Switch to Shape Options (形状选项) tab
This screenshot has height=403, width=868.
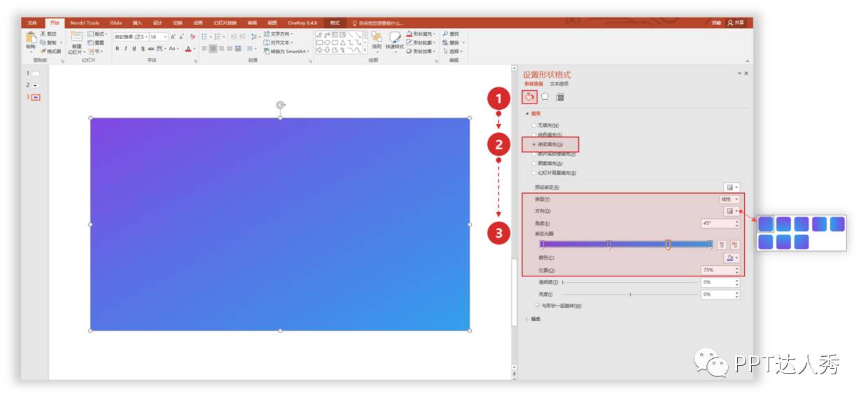[x=533, y=83]
